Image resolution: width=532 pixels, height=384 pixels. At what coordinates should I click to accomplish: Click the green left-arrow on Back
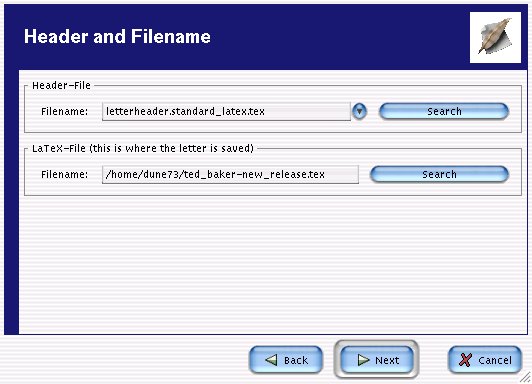[x=271, y=360]
